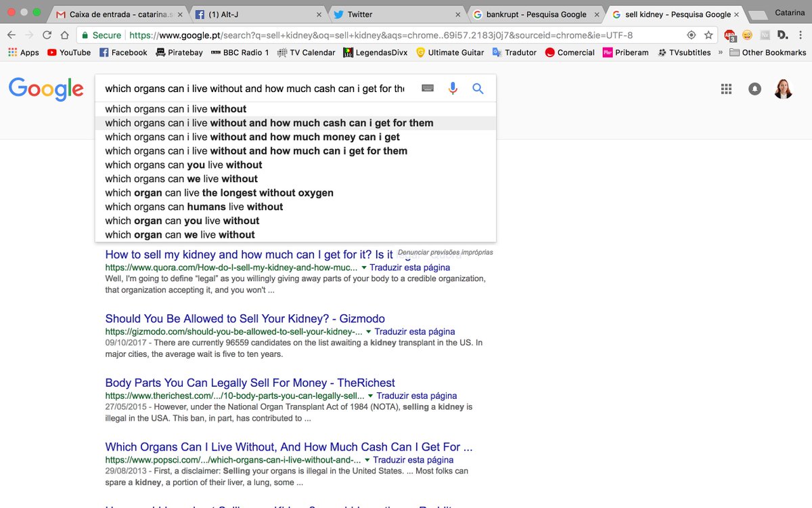Open the BBC Radio 1 bookmark
Image resolution: width=812 pixels, height=508 pixels.
click(x=240, y=52)
